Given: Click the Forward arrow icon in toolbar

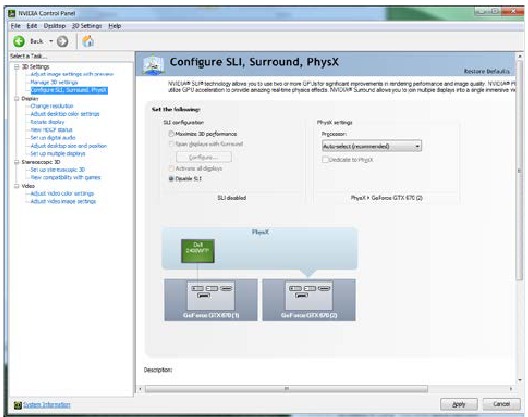Looking at the screenshot, I should tap(62, 41).
